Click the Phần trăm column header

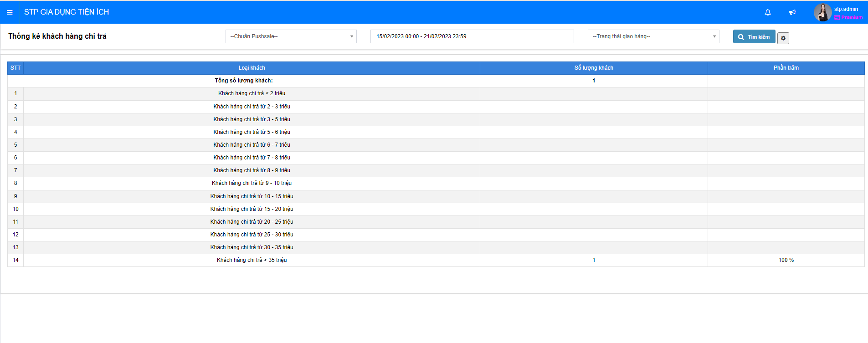point(786,68)
